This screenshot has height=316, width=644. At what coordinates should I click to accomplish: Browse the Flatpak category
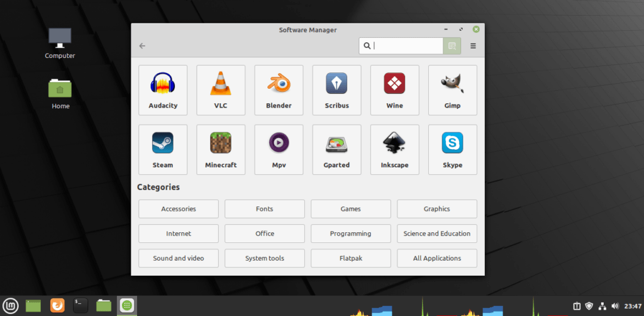point(351,258)
